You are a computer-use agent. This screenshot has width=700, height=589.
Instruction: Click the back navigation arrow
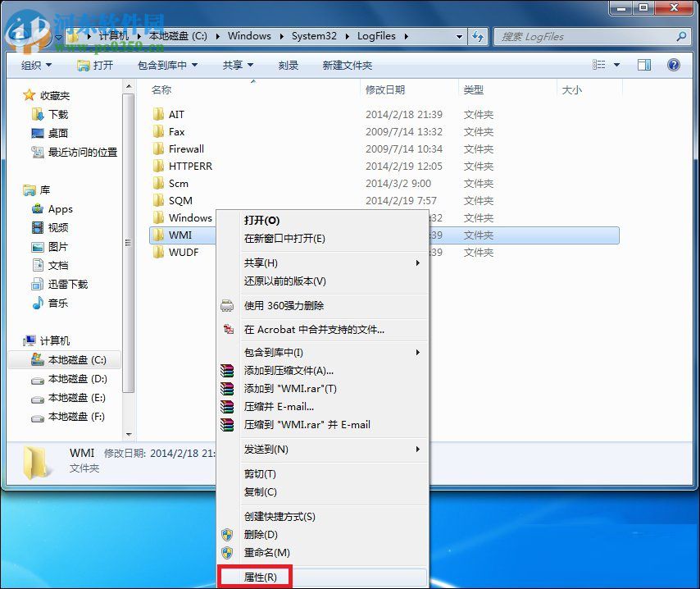point(16,36)
